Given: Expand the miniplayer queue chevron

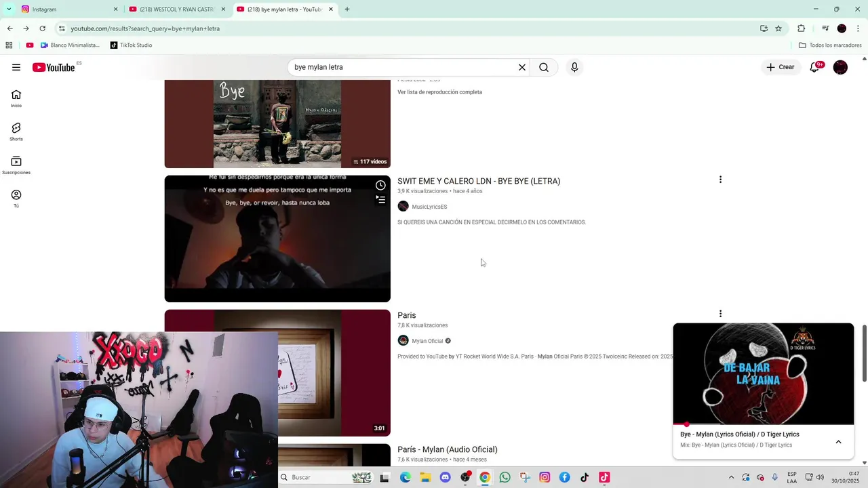Looking at the screenshot, I should [838, 442].
